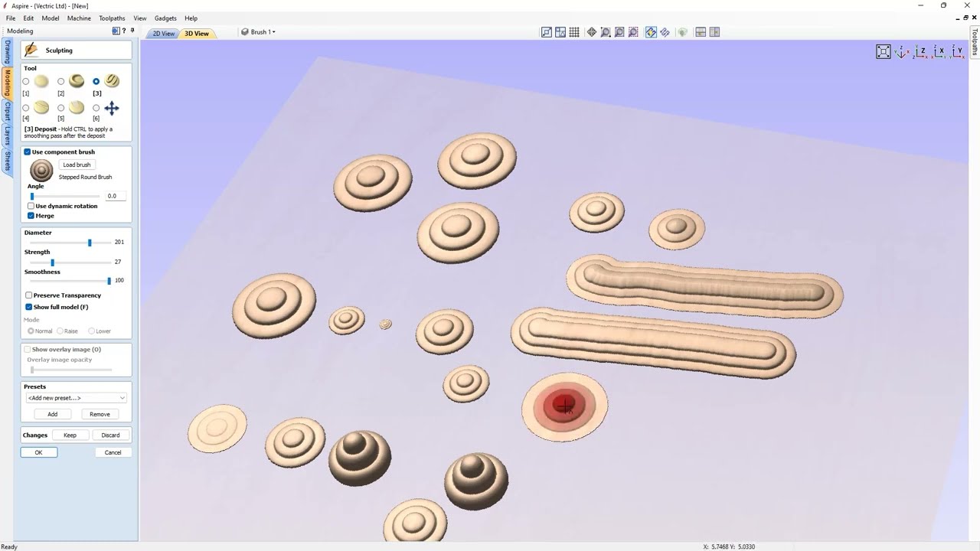Click the move arrows tool 6 icon
The width and height of the screenshot is (980, 551).
[112, 108]
